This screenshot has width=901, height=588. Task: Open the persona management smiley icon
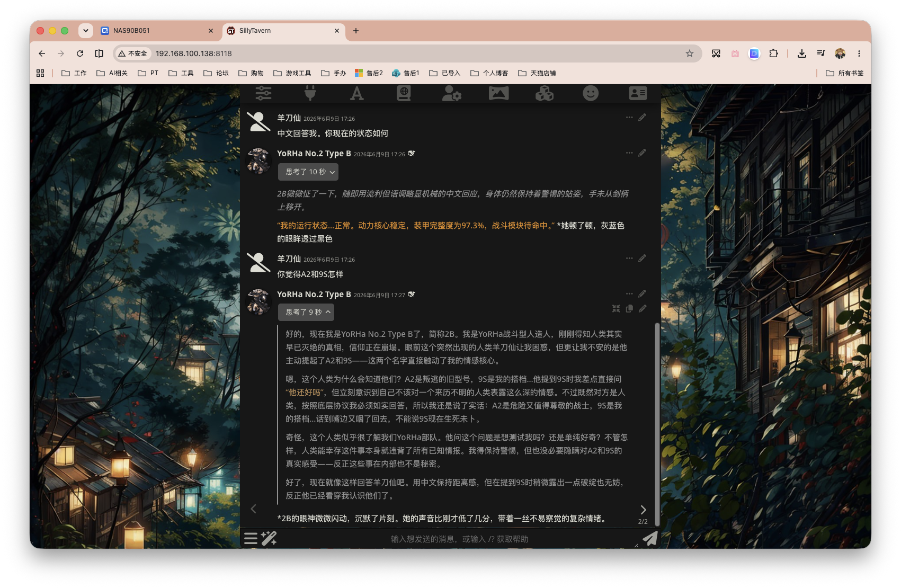591,93
